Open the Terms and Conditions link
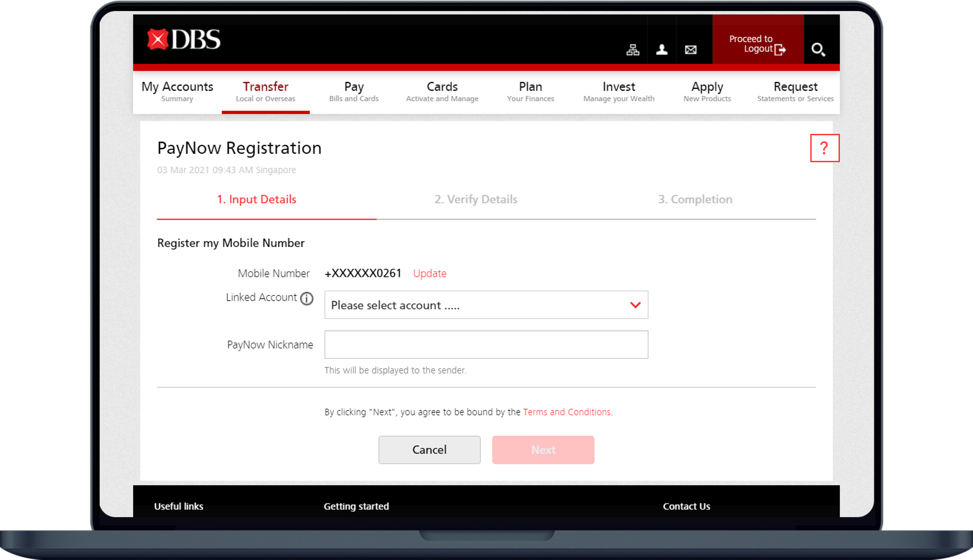The image size is (973, 560). pos(566,412)
